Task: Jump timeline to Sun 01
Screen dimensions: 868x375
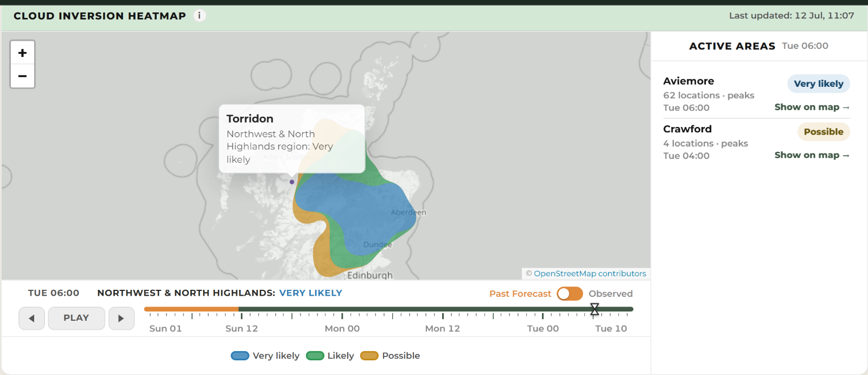Action: point(165,328)
